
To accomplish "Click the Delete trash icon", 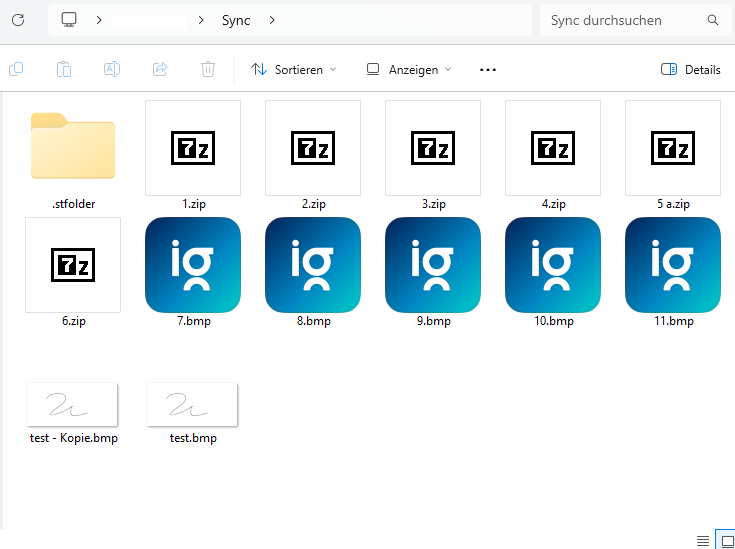I will [208, 69].
